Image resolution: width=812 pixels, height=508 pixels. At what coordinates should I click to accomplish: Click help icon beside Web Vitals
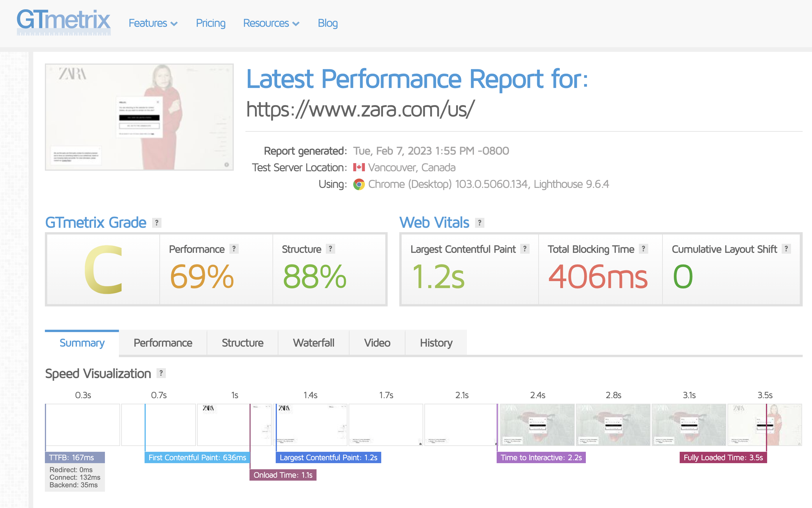pos(480,223)
